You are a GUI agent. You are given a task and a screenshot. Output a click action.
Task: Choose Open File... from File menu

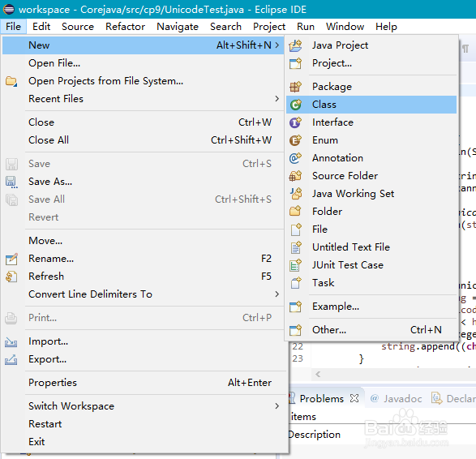click(144, 63)
